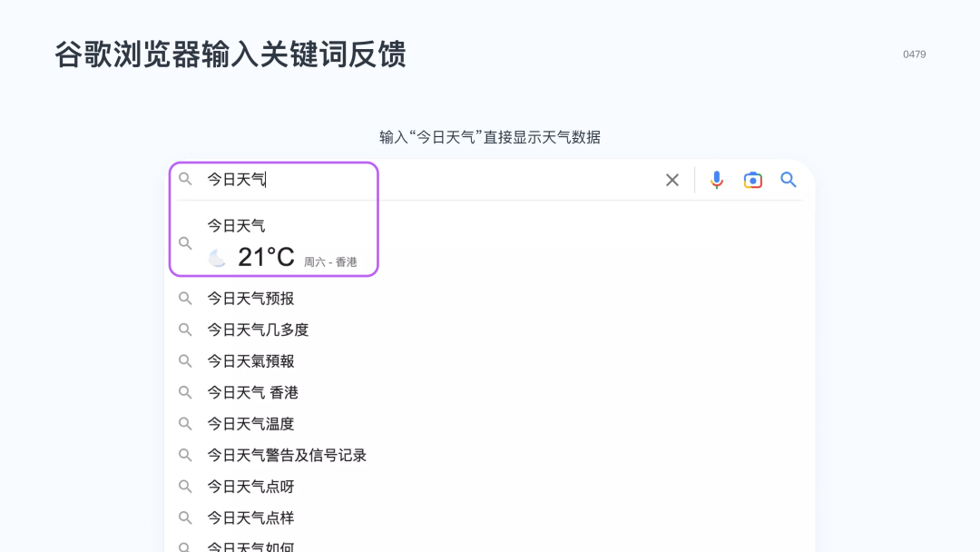The height and width of the screenshot is (552, 980).
Task: Choose suggestion 今日天气 香港
Action: tap(253, 392)
